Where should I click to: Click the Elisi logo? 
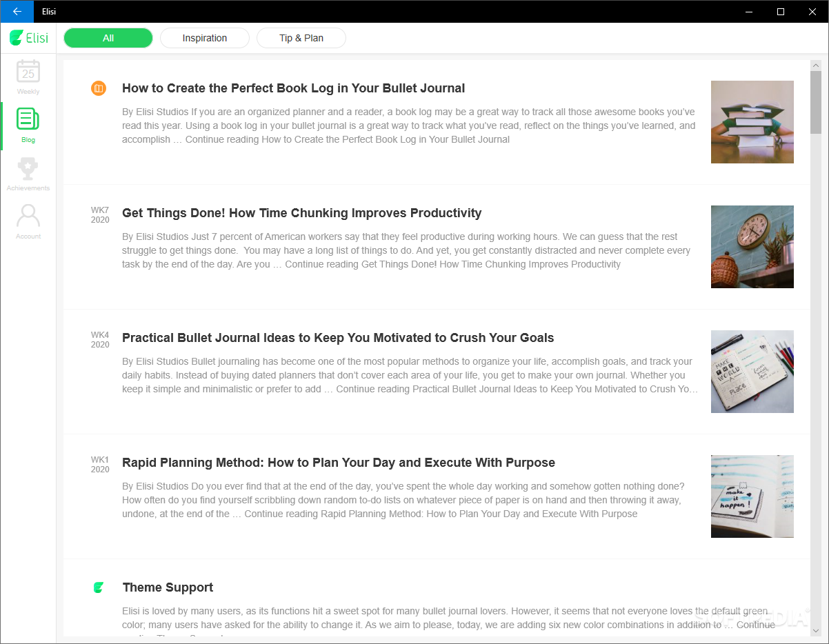tap(29, 38)
